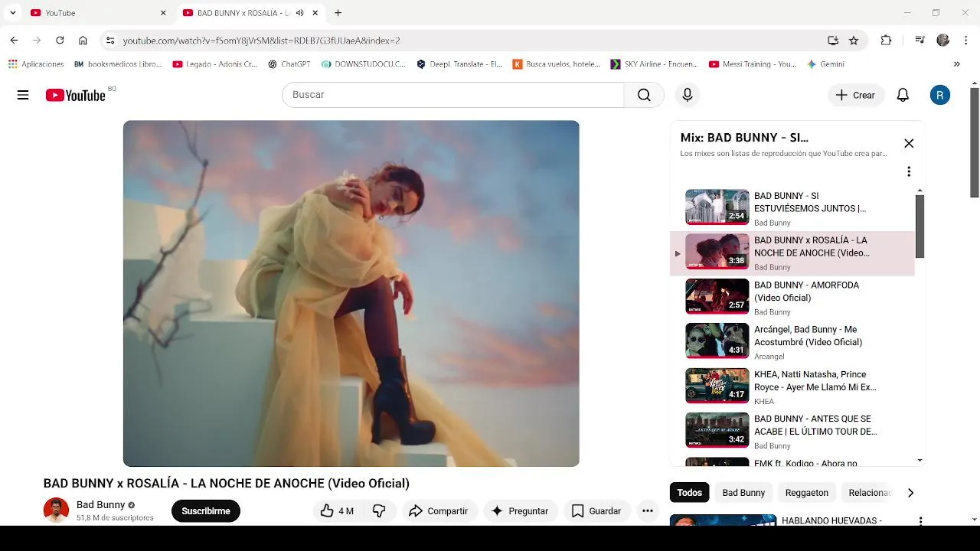This screenshot has width=980, height=551.
Task: Click the address bar URL
Action: [x=261, y=41]
